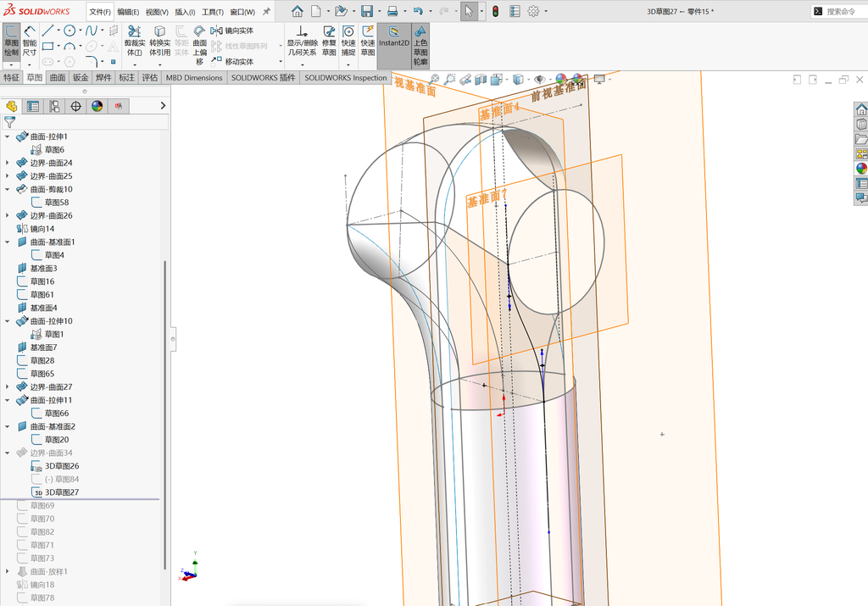Click Edit Appearance color ball in the view toolbar
The image size is (868, 606).
560,80
